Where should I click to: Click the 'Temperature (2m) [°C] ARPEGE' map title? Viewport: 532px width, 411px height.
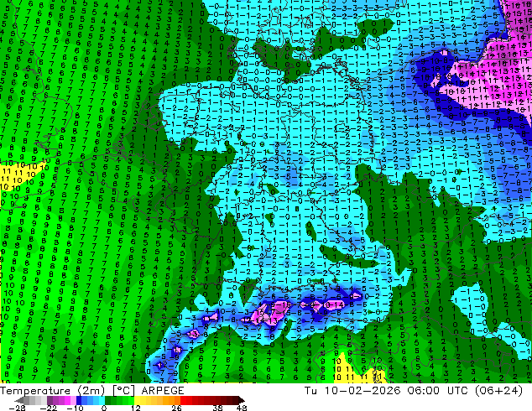point(92,391)
